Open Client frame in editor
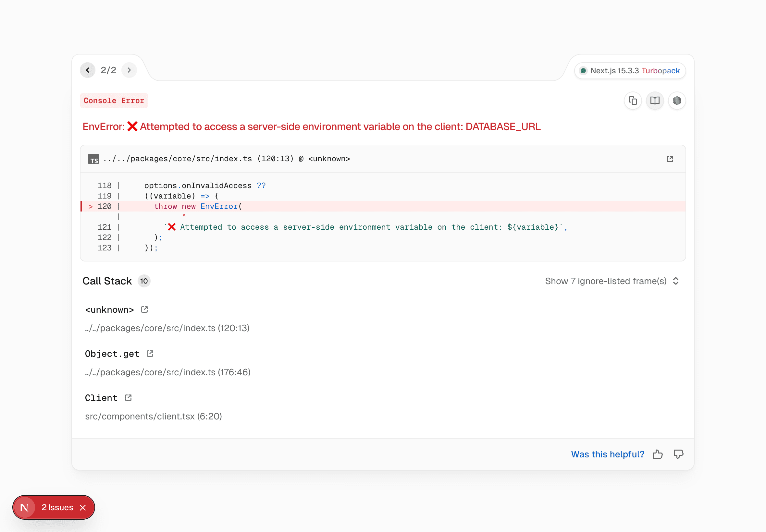This screenshot has width=766, height=532. (129, 398)
